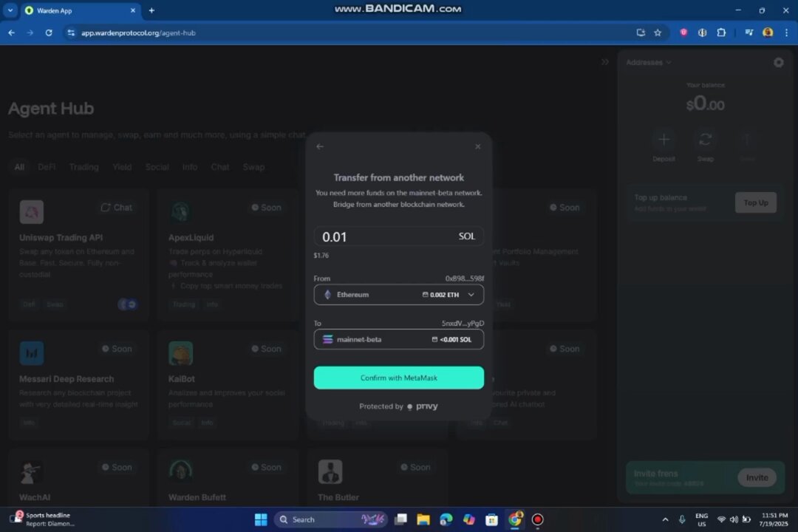Screen dimensions: 798x532
Task: Select the mainnet-beta destination field
Action: [x=398, y=340]
